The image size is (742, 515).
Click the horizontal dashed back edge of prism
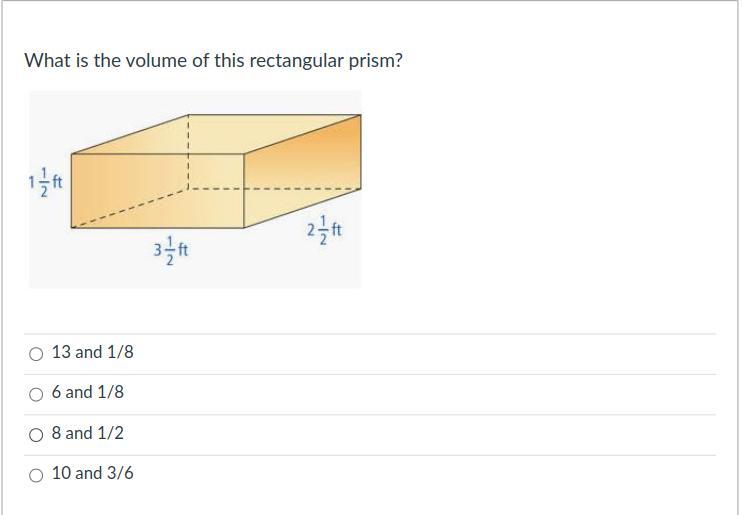click(x=274, y=189)
